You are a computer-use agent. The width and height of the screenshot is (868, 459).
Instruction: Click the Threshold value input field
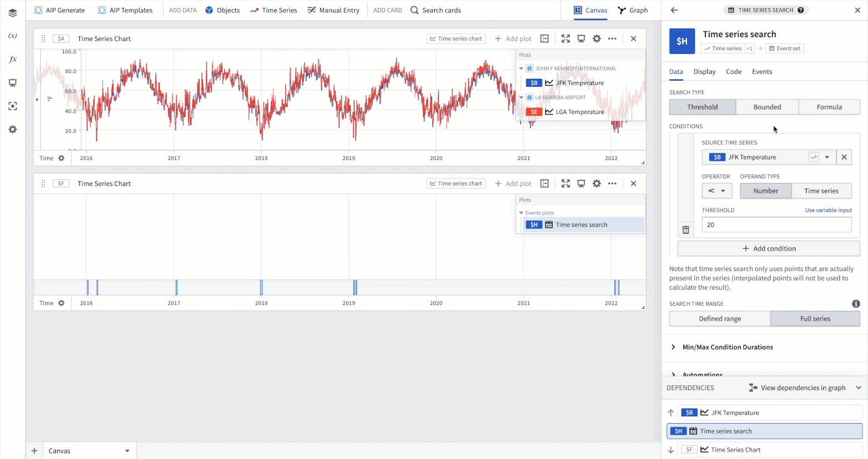pyautogui.click(x=777, y=225)
